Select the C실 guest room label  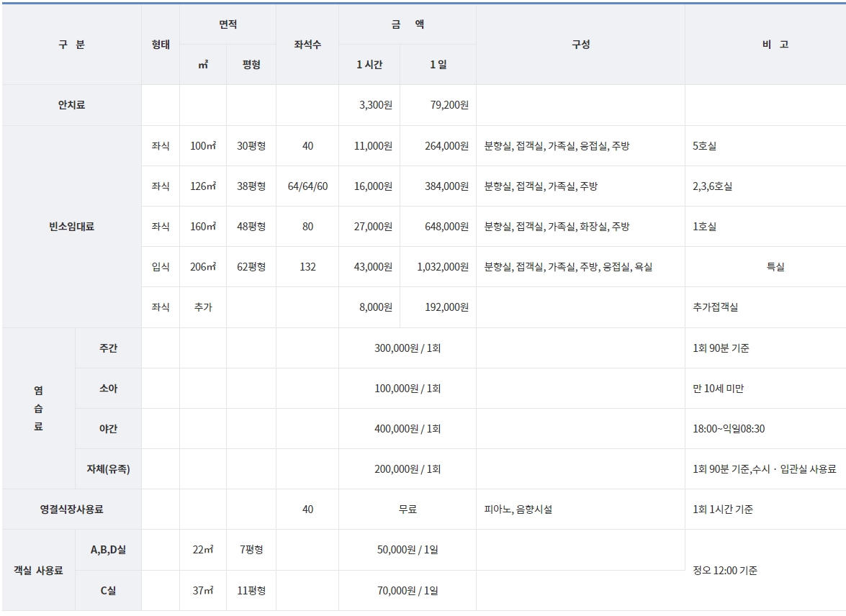(108, 591)
